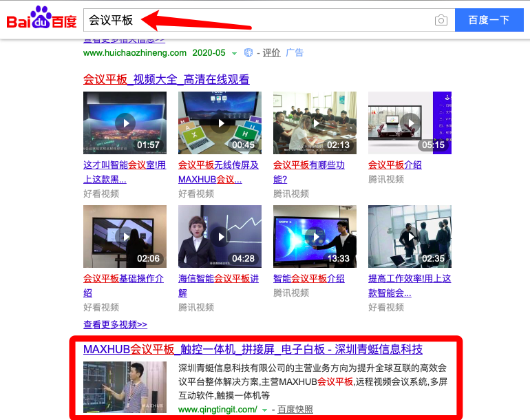Click 好看视频 source under 这才叫智能会议室

101,193
